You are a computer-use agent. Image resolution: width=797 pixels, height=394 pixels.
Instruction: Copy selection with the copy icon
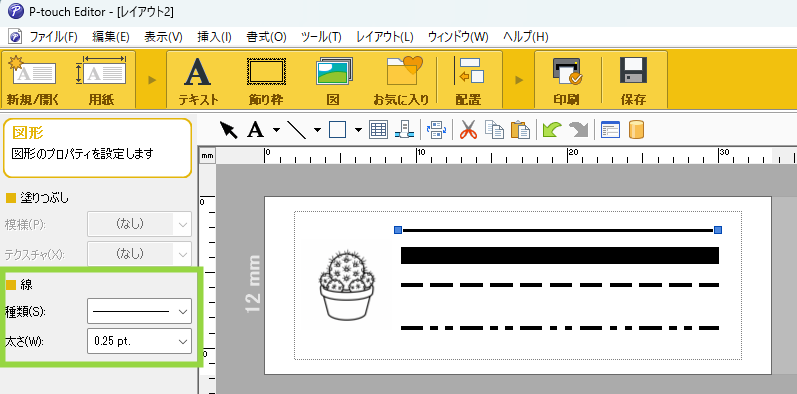coord(494,130)
